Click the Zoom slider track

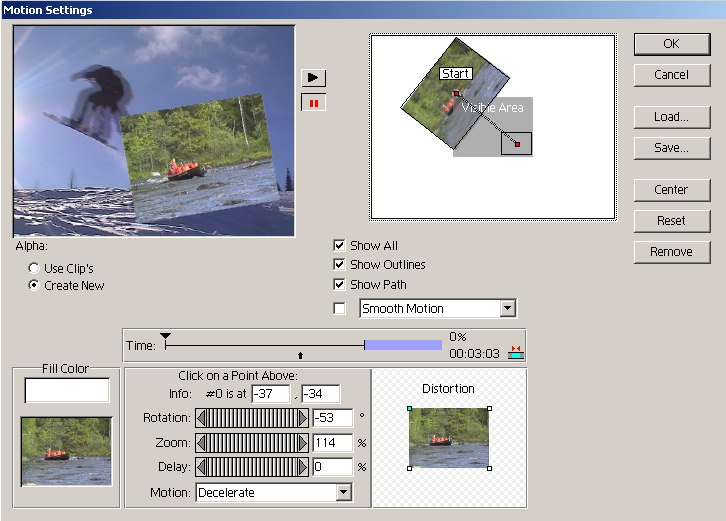(x=252, y=443)
